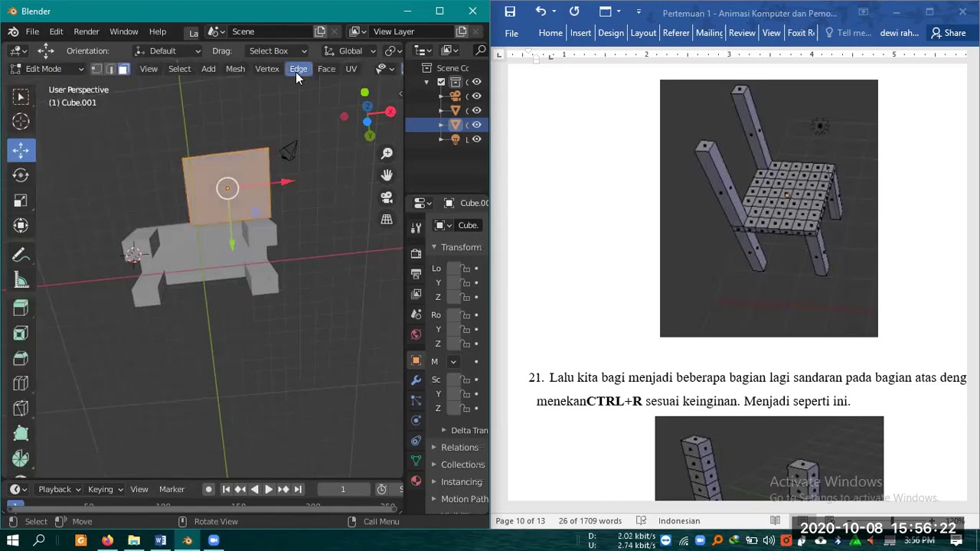Activate the 3D Cursor tool
This screenshot has width=980, height=551.
point(21,122)
